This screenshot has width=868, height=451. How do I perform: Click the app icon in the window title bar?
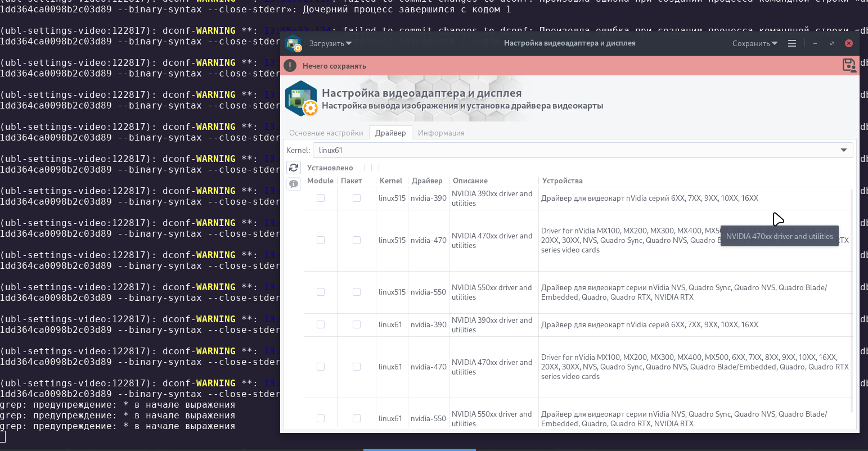point(294,43)
